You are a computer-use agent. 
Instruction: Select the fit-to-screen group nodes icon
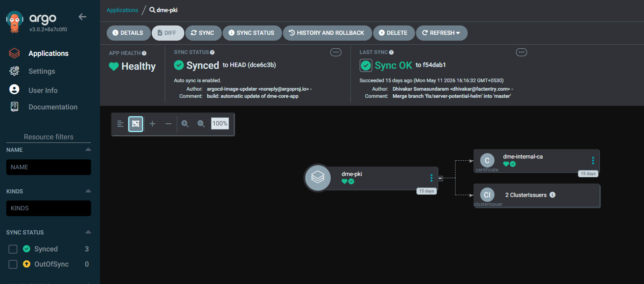(x=136, y=124)
